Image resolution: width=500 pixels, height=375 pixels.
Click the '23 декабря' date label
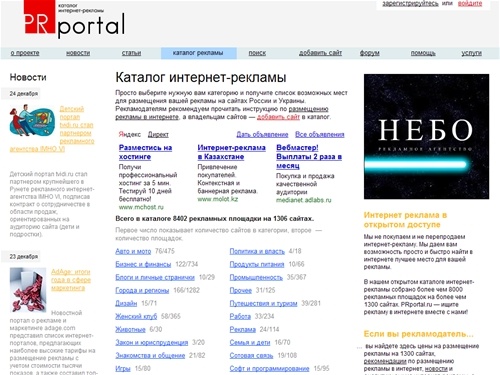(x=24, y=257)
